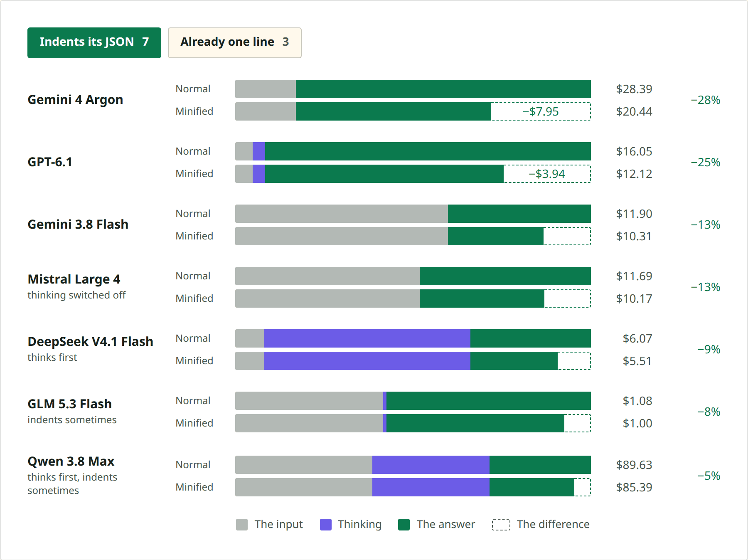
Task: Click the $10.31 cost value
Action: tap(634, 236)
